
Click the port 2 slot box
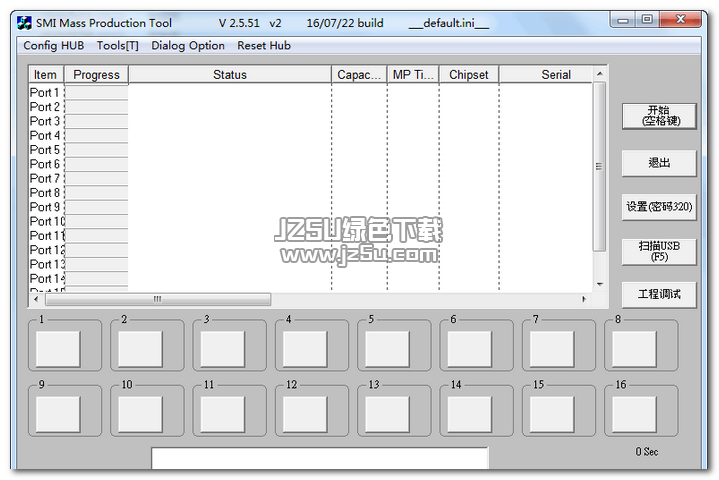coord(140,349)
